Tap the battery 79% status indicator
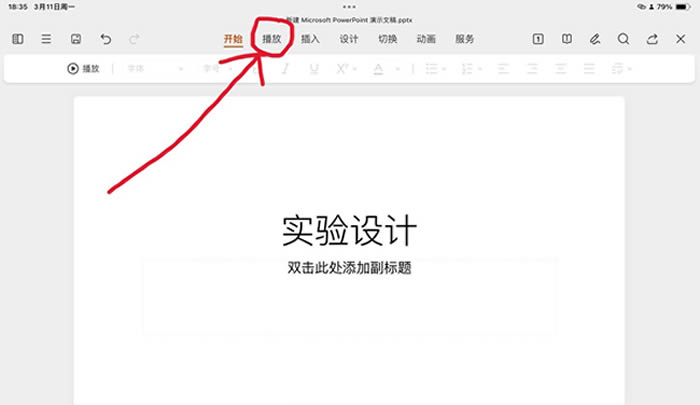The height and width of the screenshot is (405, 700). [x=673, y=7]
